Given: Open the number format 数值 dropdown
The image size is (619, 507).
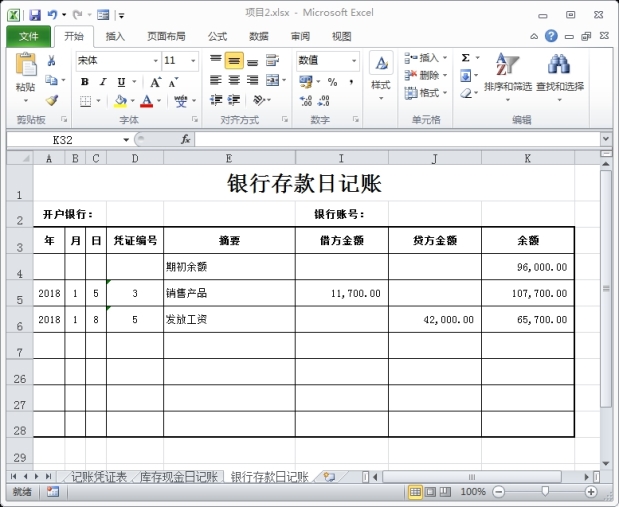Looking at the screenshot, I should coord(354,60).
